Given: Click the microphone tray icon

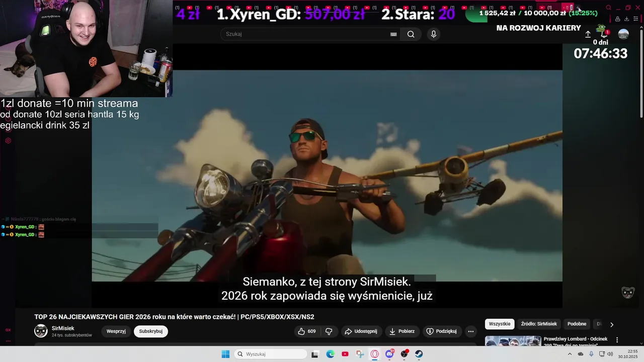Looking at the screenshot, I should 591,354.
